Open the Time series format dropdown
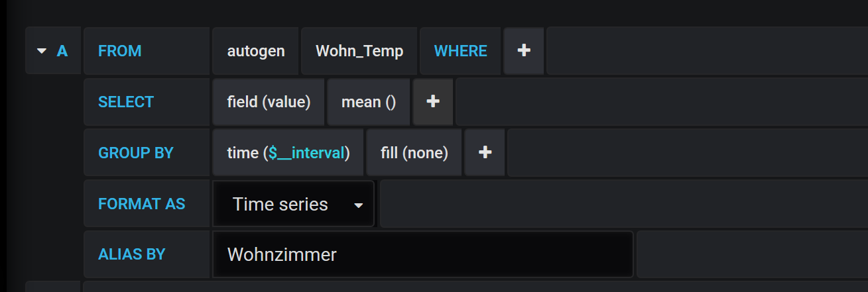868x292 pixels. point(294,204)
